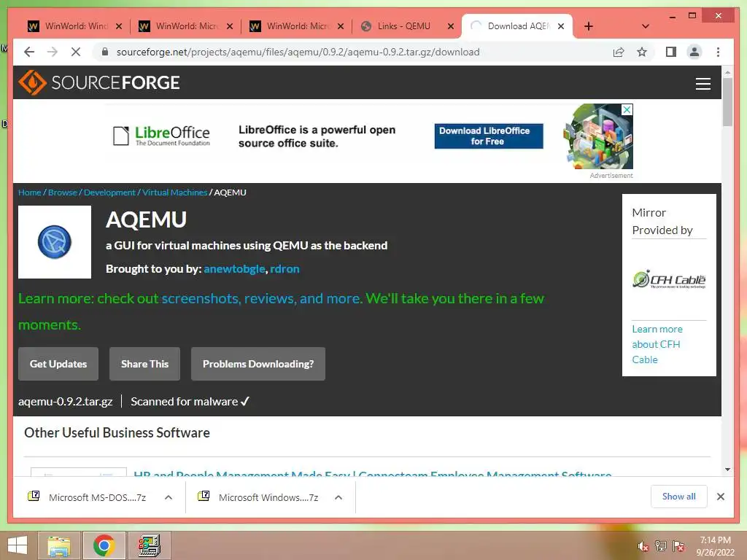Expand Microsoft MS-DOS download options chevron

pyautogui.click(x=169, y=497)
